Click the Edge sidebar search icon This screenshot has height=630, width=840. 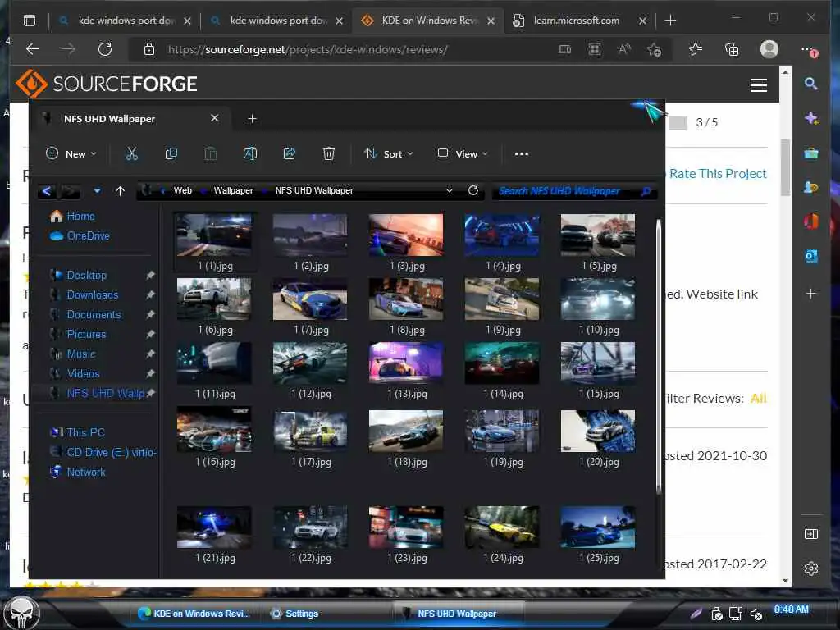click(810, 83)
